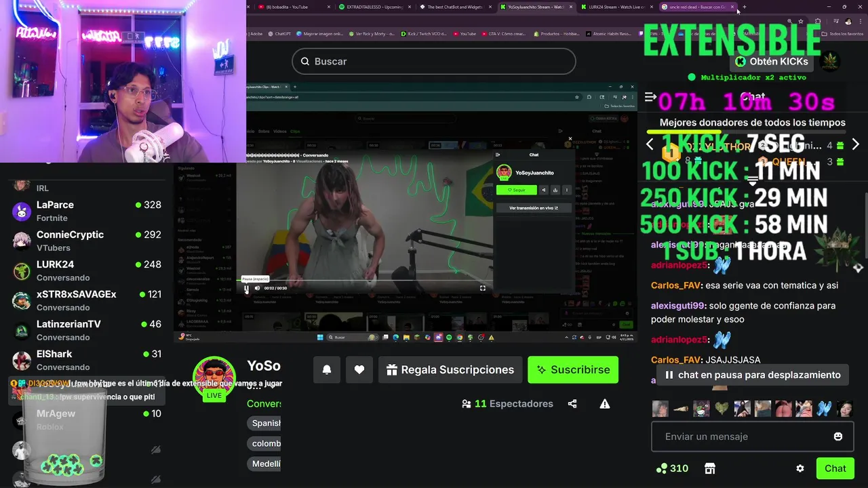Click the browser bookmark star icon
The image size is (868, 488).
[800, 21]
